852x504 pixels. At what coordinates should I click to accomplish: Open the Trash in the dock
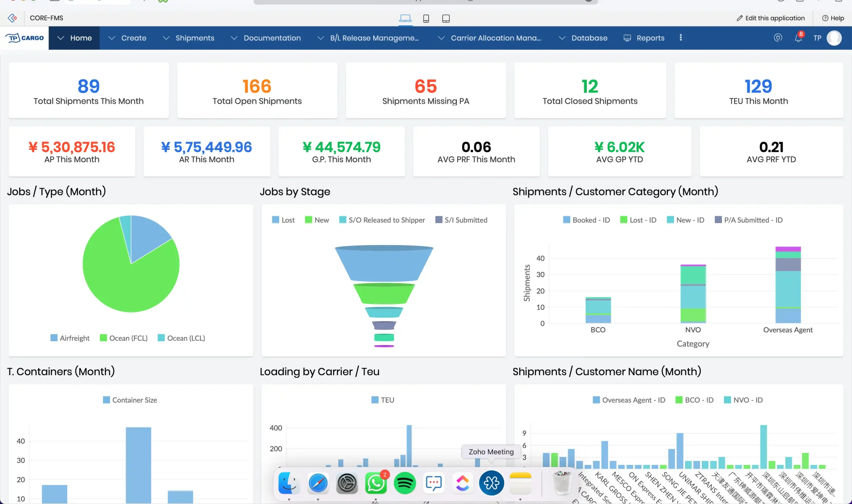pyautogui.click(x=562, y=483)
